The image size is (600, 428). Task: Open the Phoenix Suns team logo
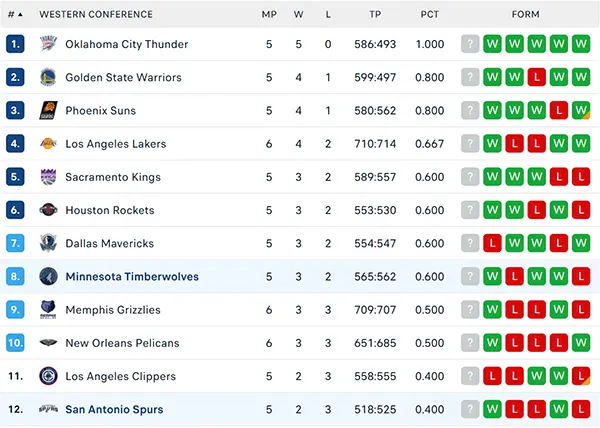(x=49, y=110)
